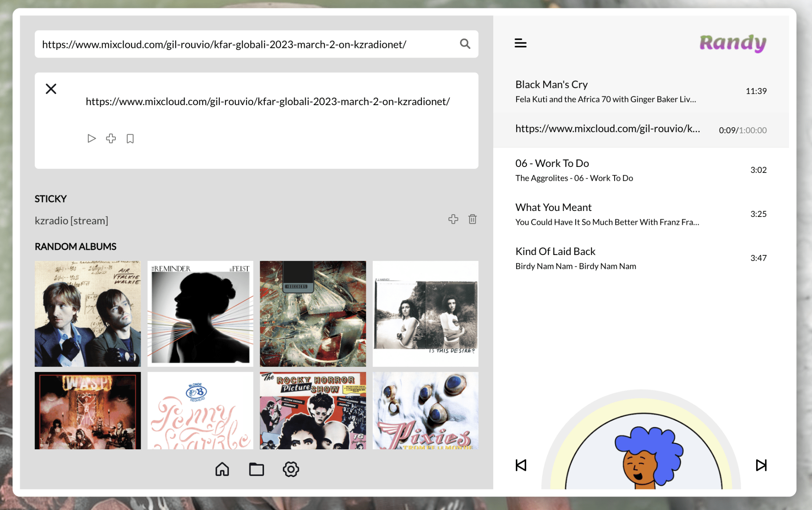Open the Breeders shattered-glass album cover

click(x=313, y=314)
